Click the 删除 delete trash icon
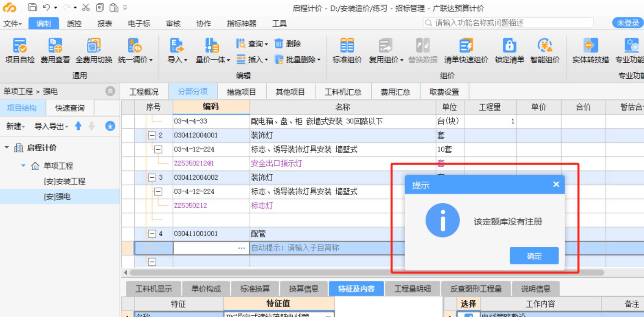This screenshot has width=644, height=317. tap(287, 44)
